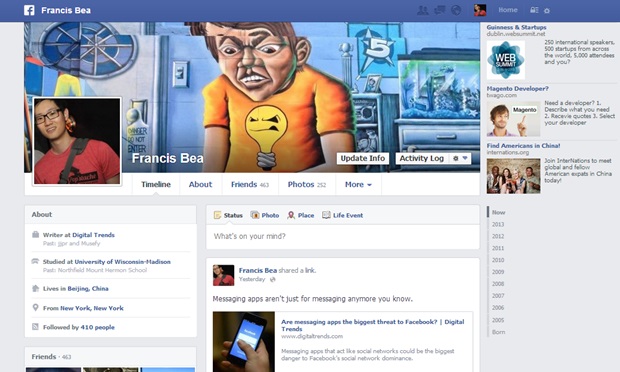Jump to 2006 on timeline scrubber

[x=498, y=308]
